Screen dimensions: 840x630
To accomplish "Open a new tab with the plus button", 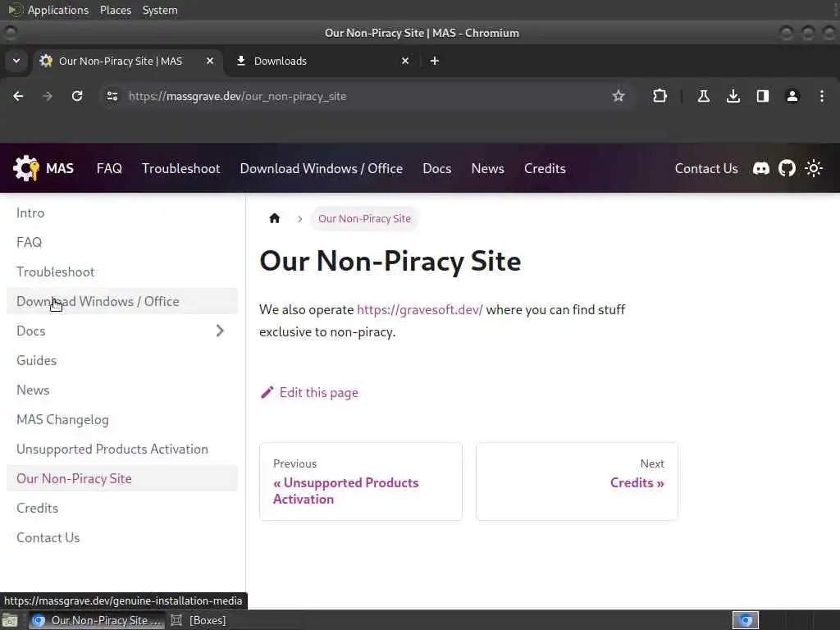I will point(435,61).
